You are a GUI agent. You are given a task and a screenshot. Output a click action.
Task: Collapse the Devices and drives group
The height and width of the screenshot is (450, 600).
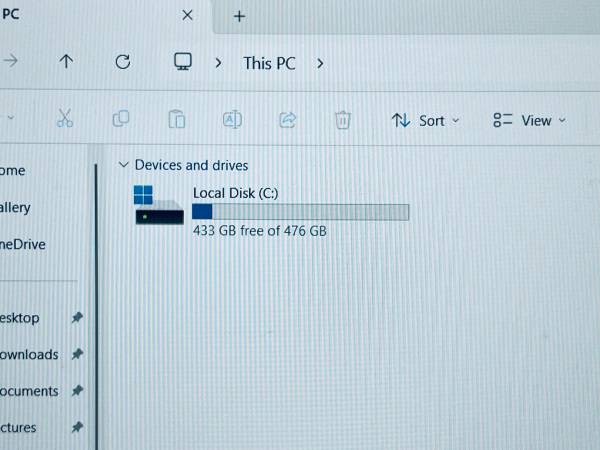point(123,165)
